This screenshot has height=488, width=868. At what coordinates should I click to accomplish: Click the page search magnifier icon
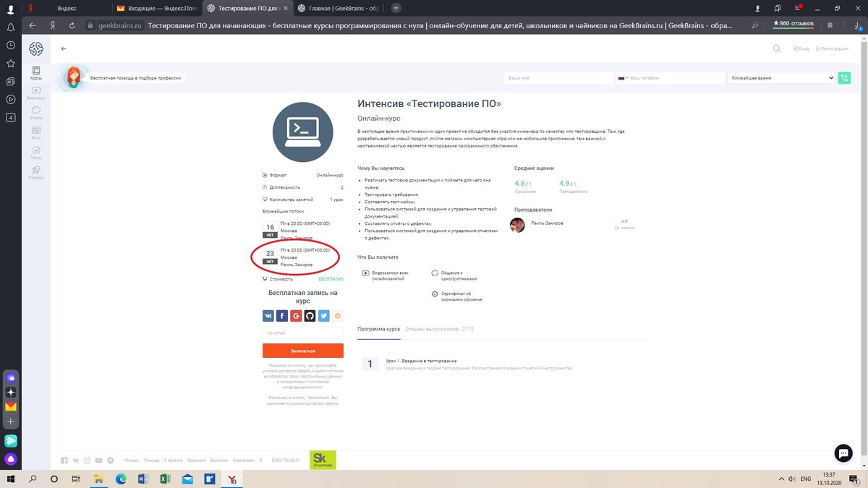click(x=777, y=48)
